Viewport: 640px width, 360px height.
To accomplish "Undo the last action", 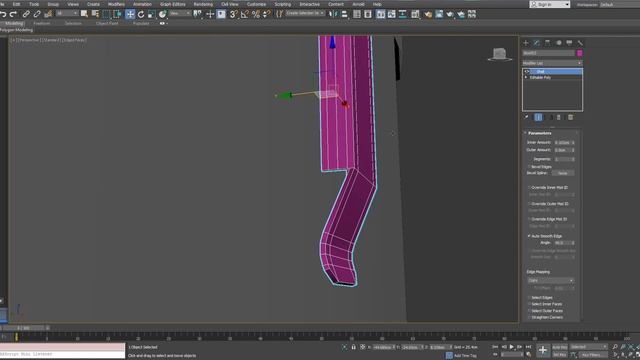I will (3, 14).
